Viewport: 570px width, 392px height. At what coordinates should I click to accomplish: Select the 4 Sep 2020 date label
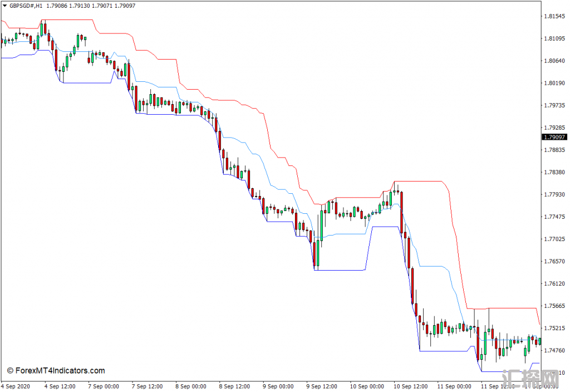pos(16,386)
